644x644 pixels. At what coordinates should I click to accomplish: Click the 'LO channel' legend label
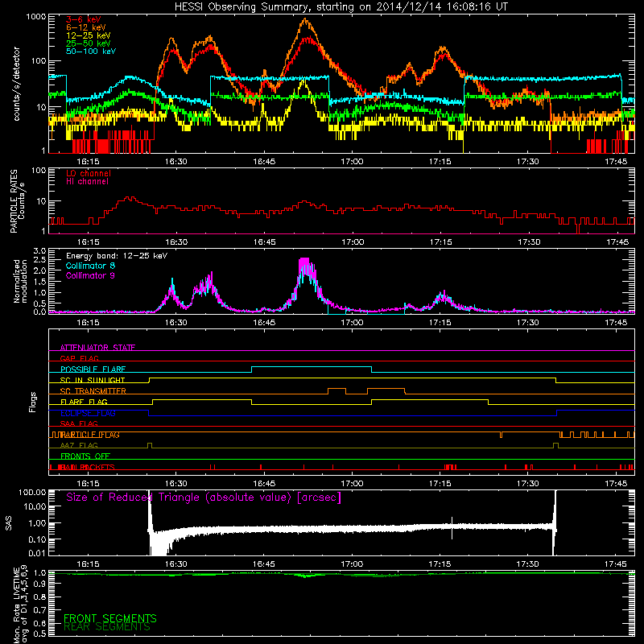[88, 173]
